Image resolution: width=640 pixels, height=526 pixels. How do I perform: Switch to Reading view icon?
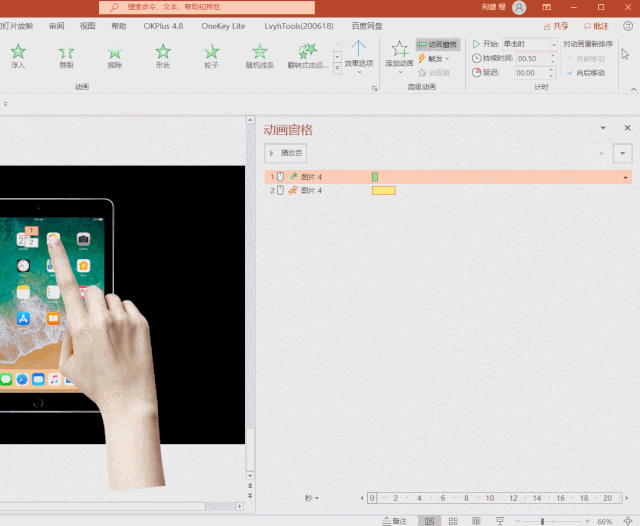coord(476,521)
